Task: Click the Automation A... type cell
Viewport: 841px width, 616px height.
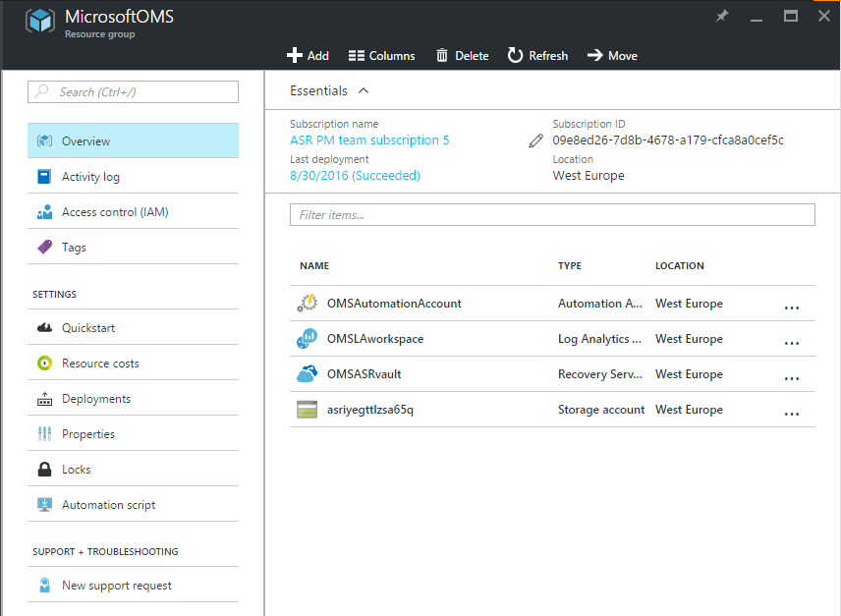Action: (x=599, y=304)
